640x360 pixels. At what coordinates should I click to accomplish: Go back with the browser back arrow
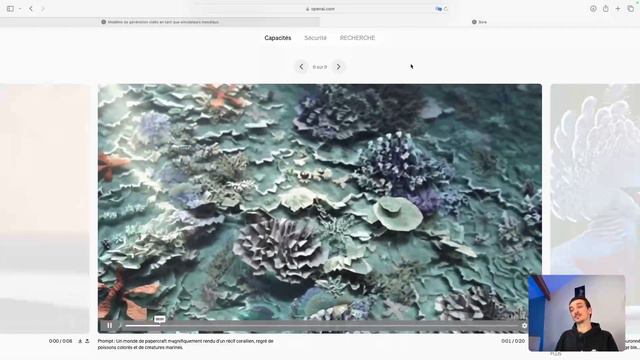31,9
